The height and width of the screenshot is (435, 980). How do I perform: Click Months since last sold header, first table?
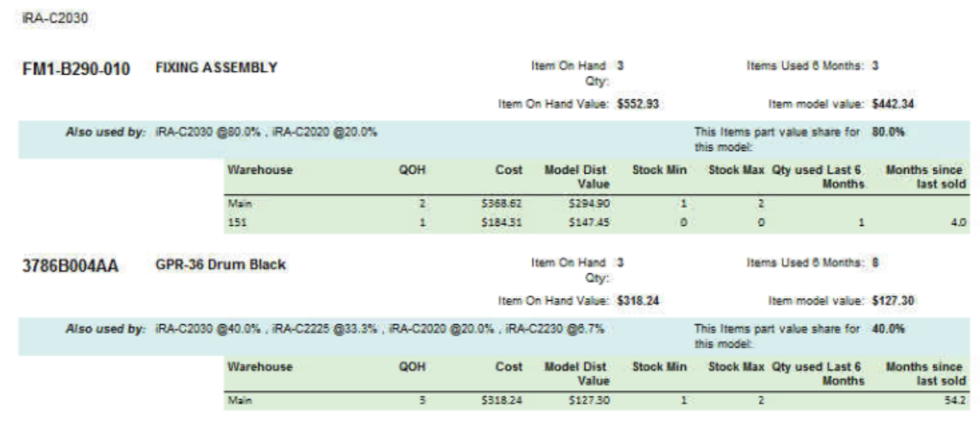tap(925, 177)
